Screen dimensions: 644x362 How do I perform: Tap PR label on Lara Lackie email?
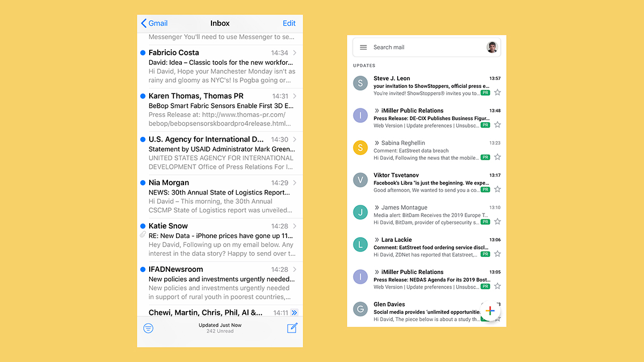(485, 254)
